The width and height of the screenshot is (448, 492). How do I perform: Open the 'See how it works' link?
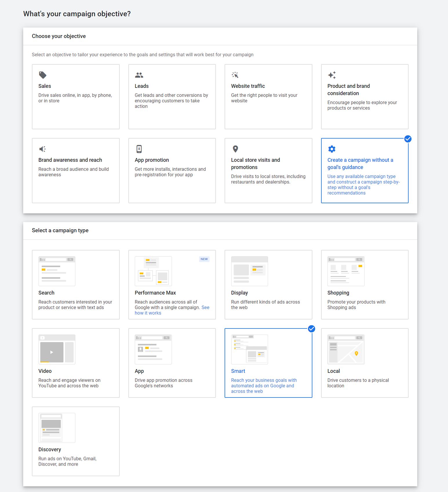(x=148, y=313)
